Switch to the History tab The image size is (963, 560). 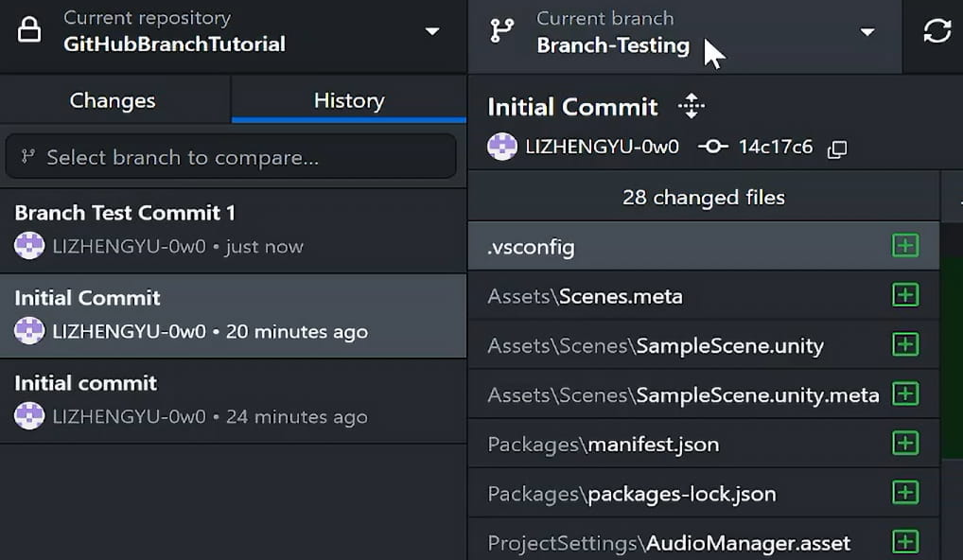(348, 99)
